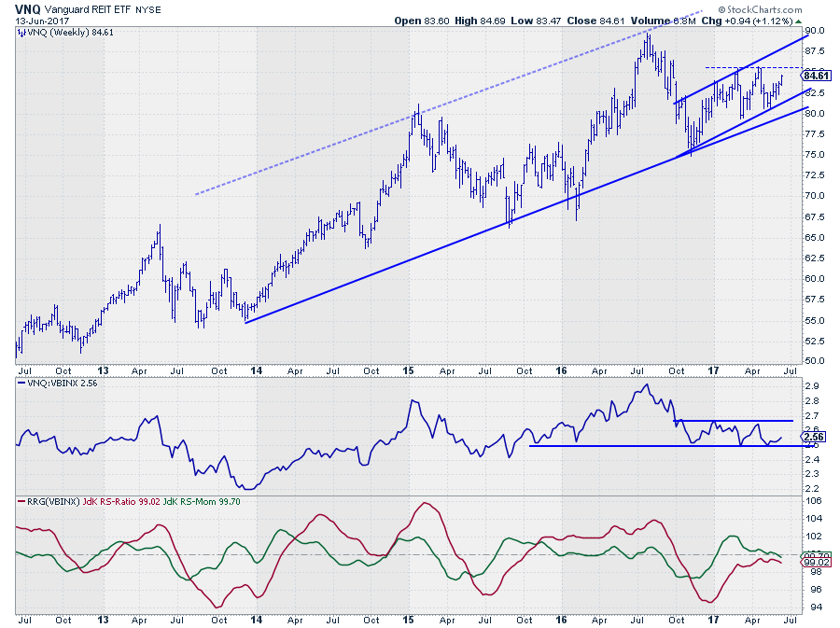Viewport: 840px width, 628px height.
Task: Click the 65.0 price axis label
Action: pyautogui.click(x=814, y=238)
